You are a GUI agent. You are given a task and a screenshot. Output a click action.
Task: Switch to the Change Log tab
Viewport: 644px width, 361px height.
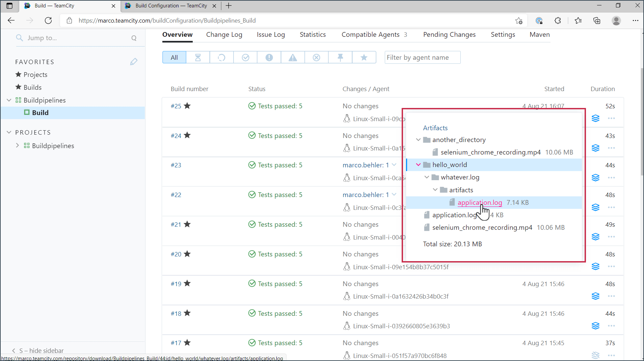(x=224, y=34)
